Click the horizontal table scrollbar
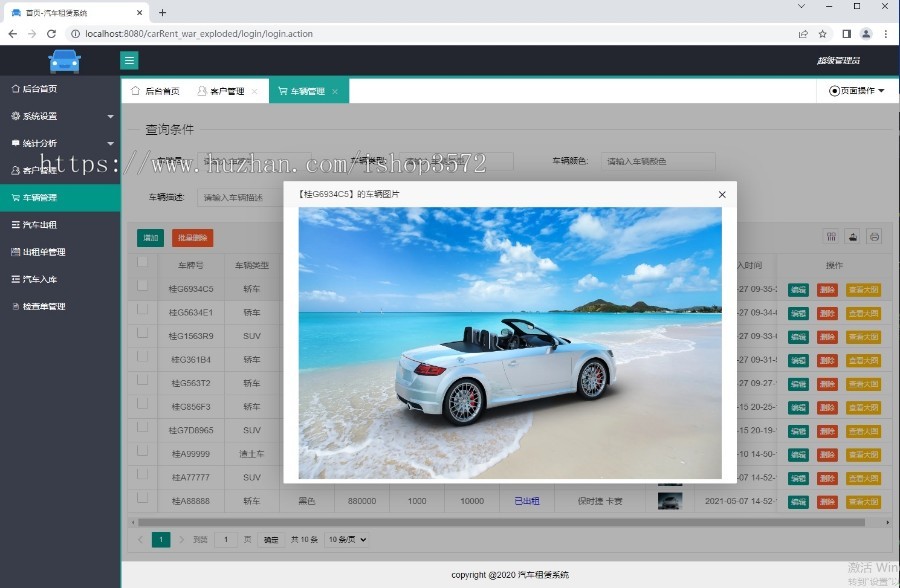 click(x=501, y=523)
